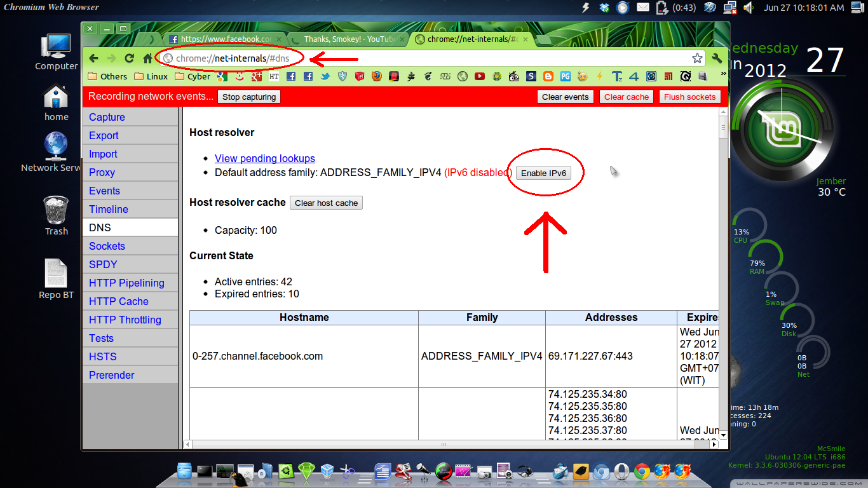
Task: Open the Google+ bookmark icon
Action: [x=257, y=76]
